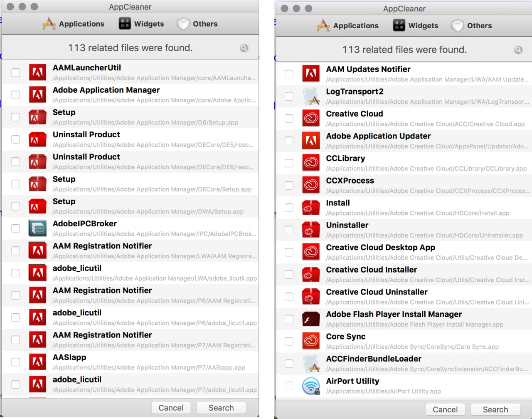532x419 pixels.
Task: Select the CCLibrary checkbox
Action: coord(289,163)
